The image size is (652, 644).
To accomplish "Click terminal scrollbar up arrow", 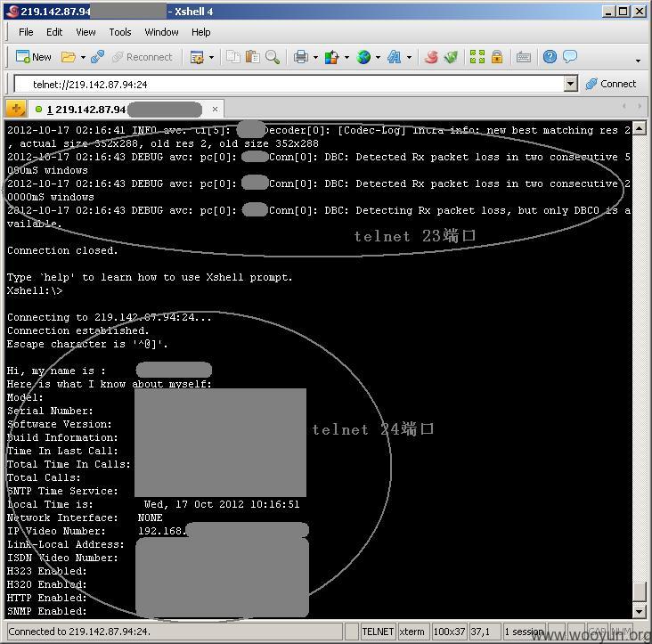I will point(639,128).
